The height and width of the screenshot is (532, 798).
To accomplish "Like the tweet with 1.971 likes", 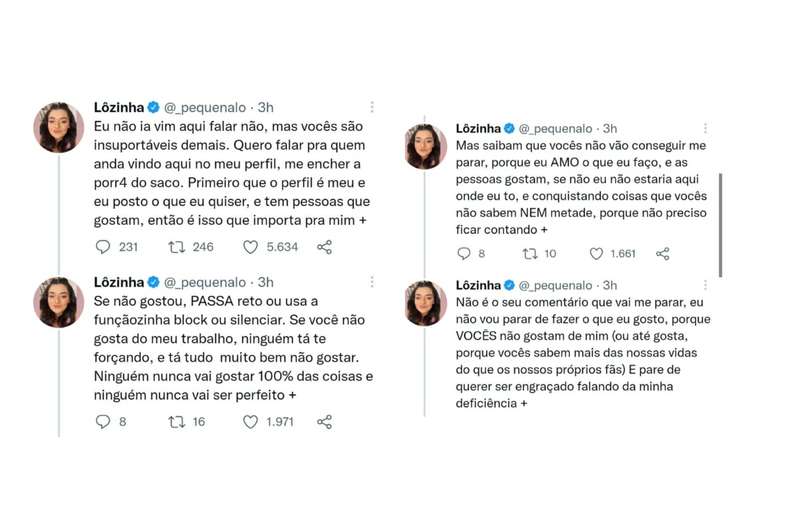I will [x=250, y=421].
